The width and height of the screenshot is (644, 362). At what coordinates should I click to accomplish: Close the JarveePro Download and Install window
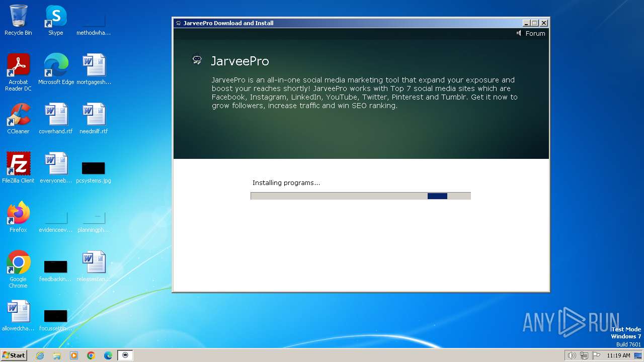point(544,23)
